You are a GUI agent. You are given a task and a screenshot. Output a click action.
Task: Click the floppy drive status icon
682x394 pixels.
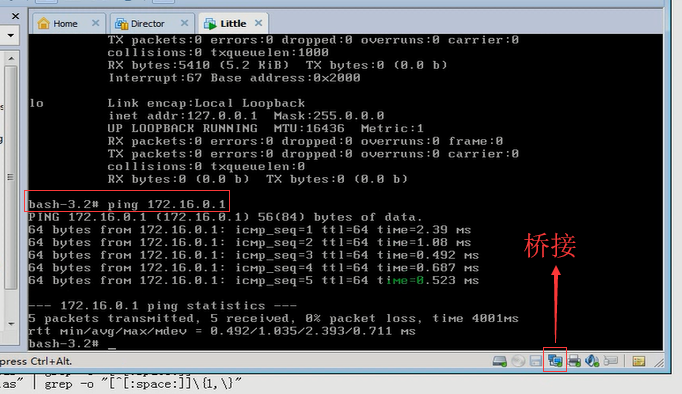(536, 361)
